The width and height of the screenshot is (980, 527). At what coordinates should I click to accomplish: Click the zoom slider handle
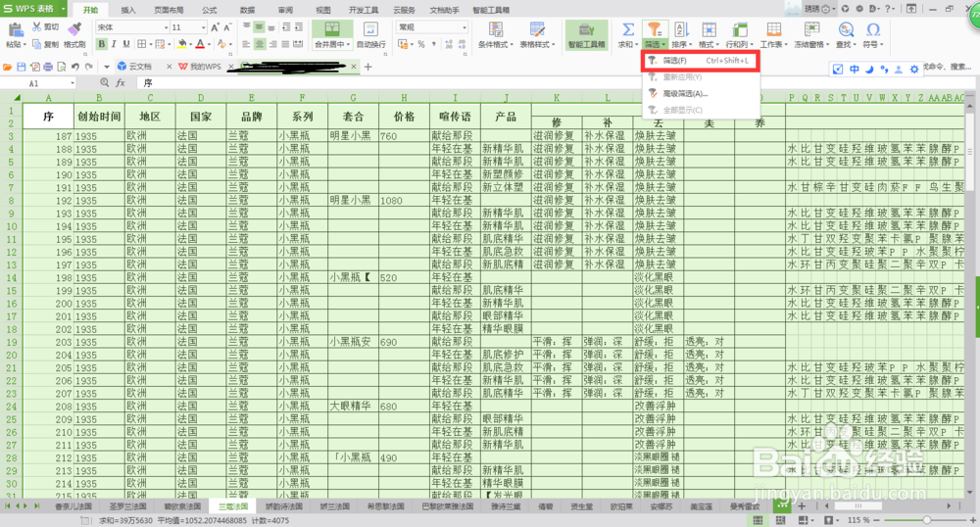(x=927, y=520)
